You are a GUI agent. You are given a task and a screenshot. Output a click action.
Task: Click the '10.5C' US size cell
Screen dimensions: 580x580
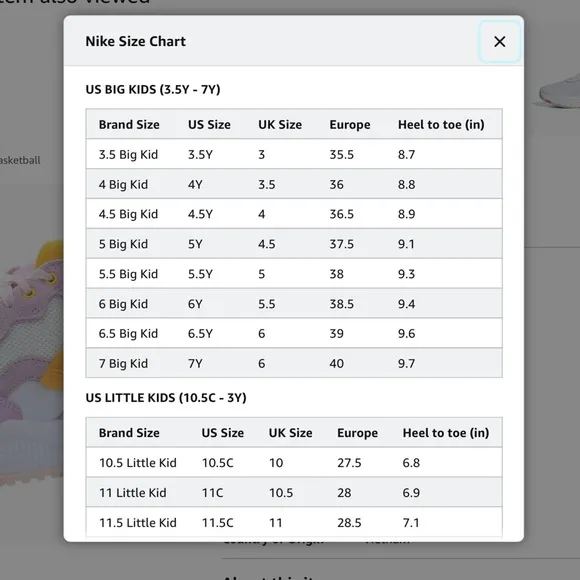218,462
